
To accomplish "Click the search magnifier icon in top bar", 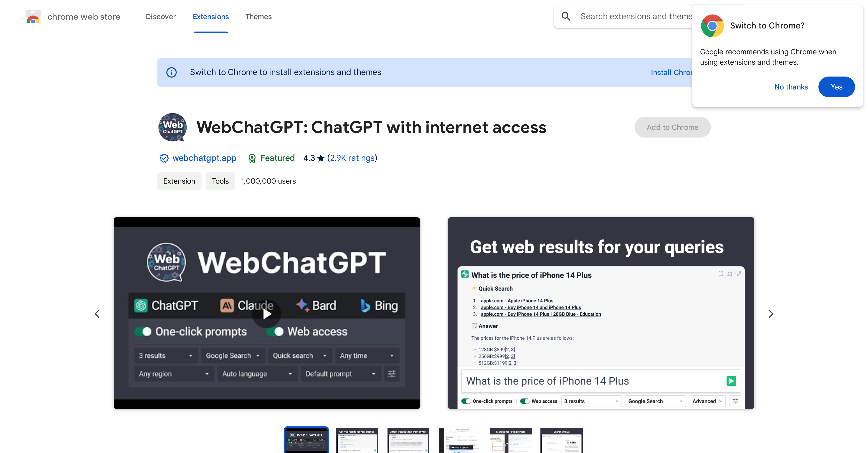I will pyautogui.click(x=567, y=16).
